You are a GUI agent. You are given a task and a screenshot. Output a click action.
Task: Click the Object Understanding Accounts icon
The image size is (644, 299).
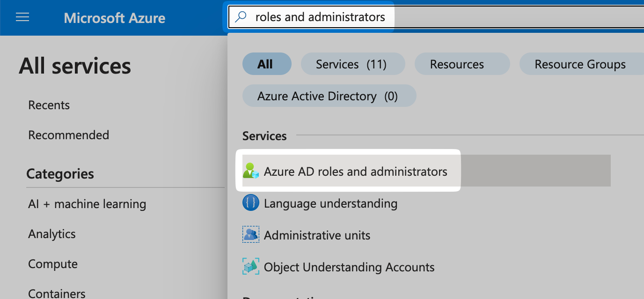click(x=251, y=267)
